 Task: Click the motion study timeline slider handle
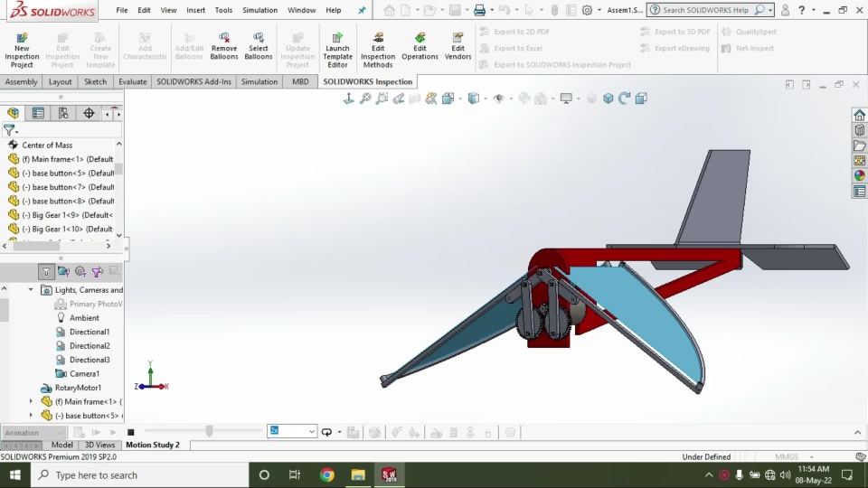click(x=209, y=432)
